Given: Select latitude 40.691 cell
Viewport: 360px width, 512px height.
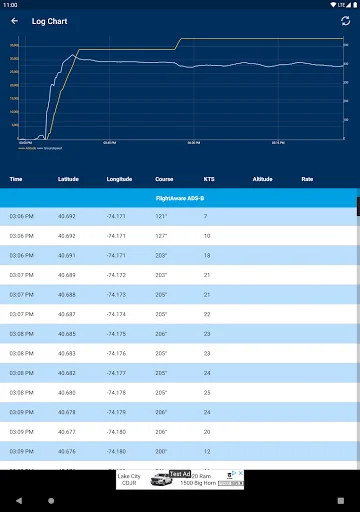Looking at the screenshot, I should coord(67,256).
